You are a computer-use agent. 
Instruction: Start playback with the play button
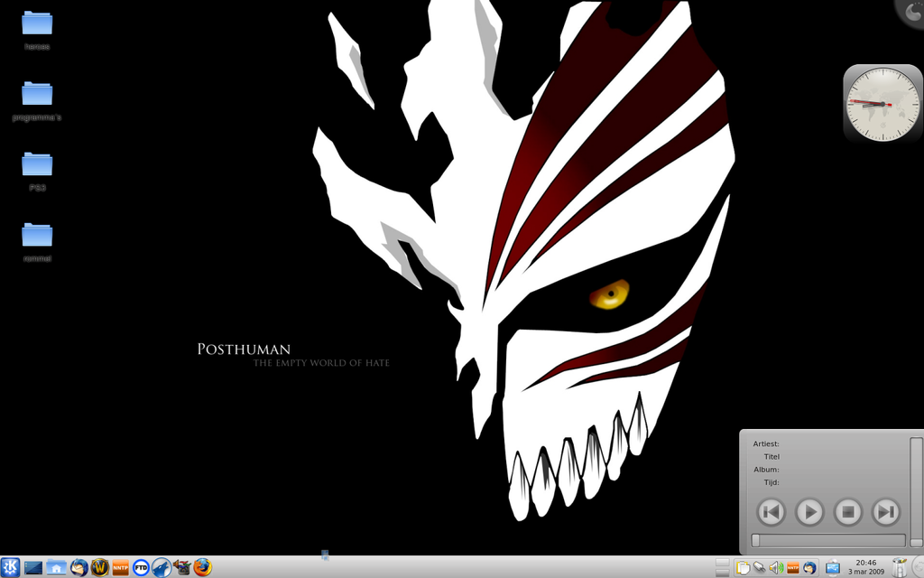(x=809, y=511)
